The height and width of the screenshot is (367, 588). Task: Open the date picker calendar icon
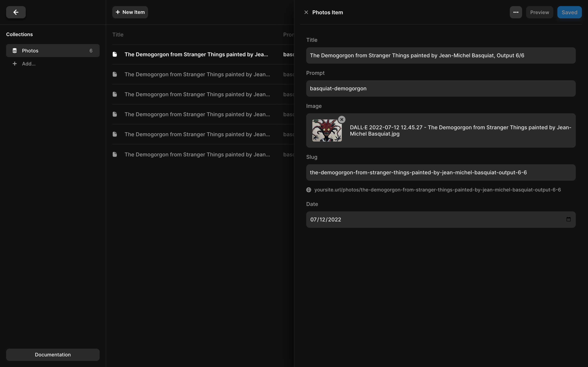click(568, 219)
